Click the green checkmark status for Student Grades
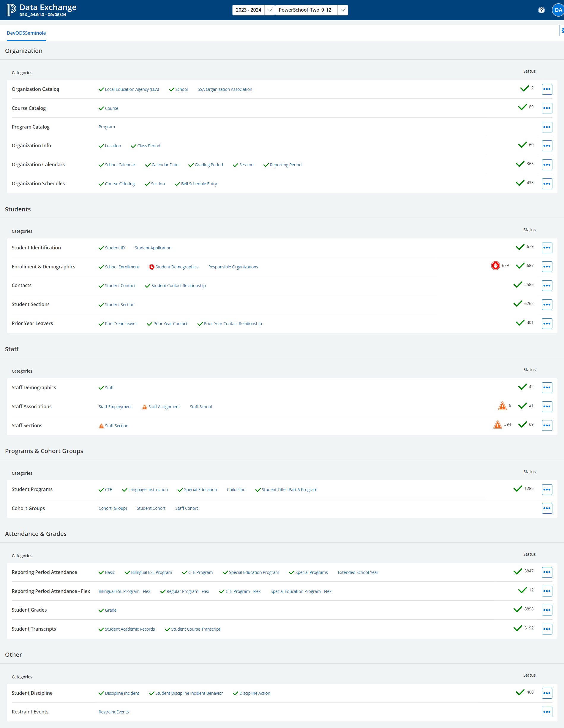 [x=517, y=609]
